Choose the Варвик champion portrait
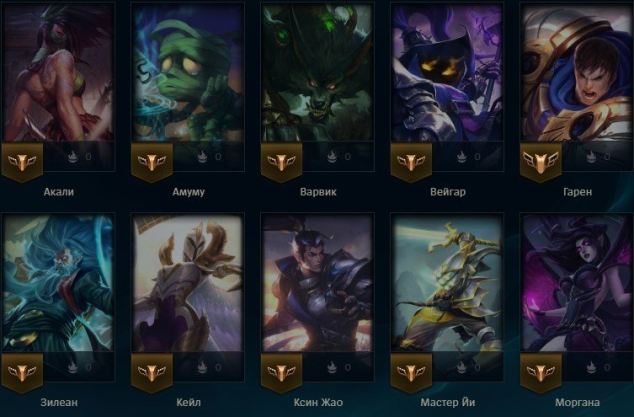 pos(317,73)
